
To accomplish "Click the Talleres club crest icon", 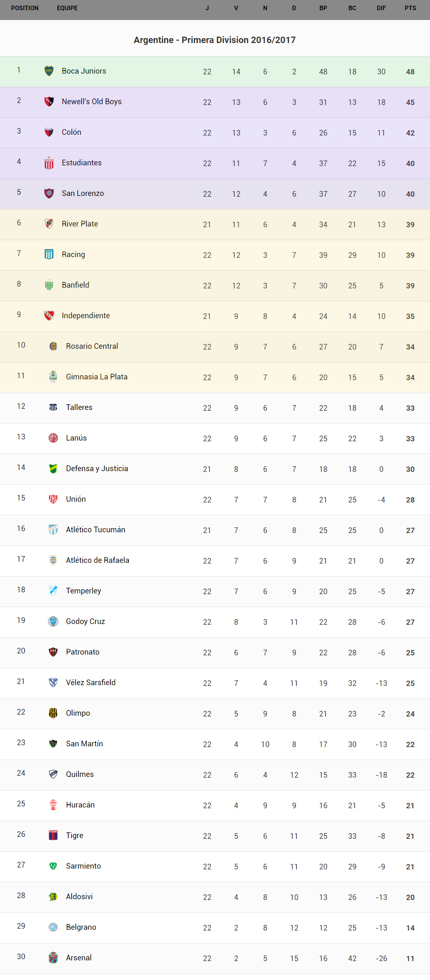I will click(53, 407).
